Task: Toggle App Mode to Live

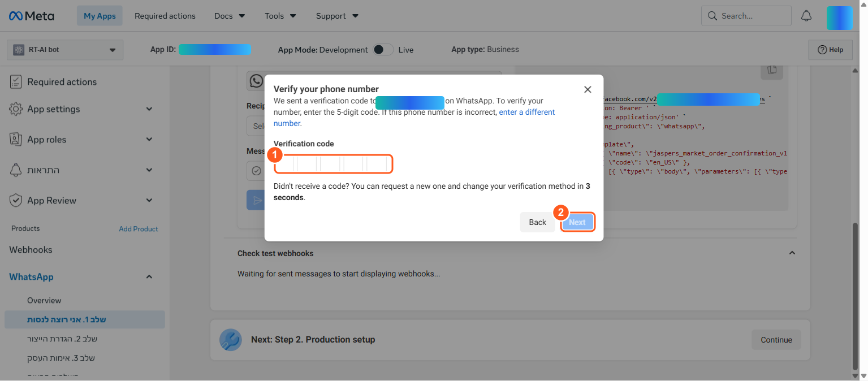Action: click(383, 50)
